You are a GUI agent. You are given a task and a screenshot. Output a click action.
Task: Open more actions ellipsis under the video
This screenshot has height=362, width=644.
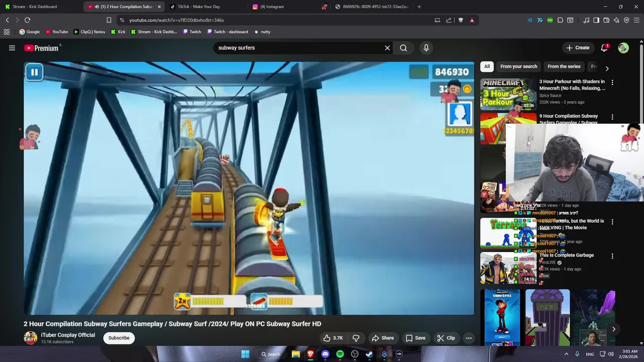click(469, 338)
